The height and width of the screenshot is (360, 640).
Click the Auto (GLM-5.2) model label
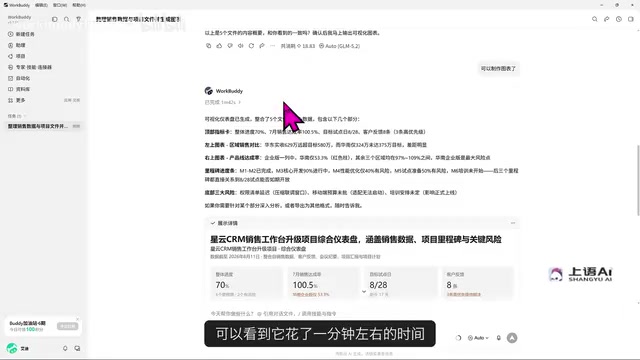[340, 46]
